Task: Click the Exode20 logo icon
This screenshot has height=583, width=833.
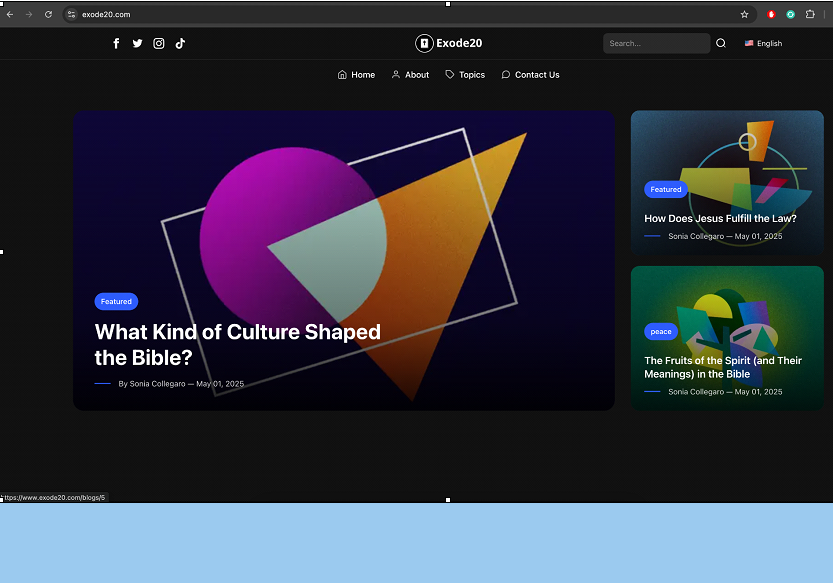Action: (x=424, y=43)
